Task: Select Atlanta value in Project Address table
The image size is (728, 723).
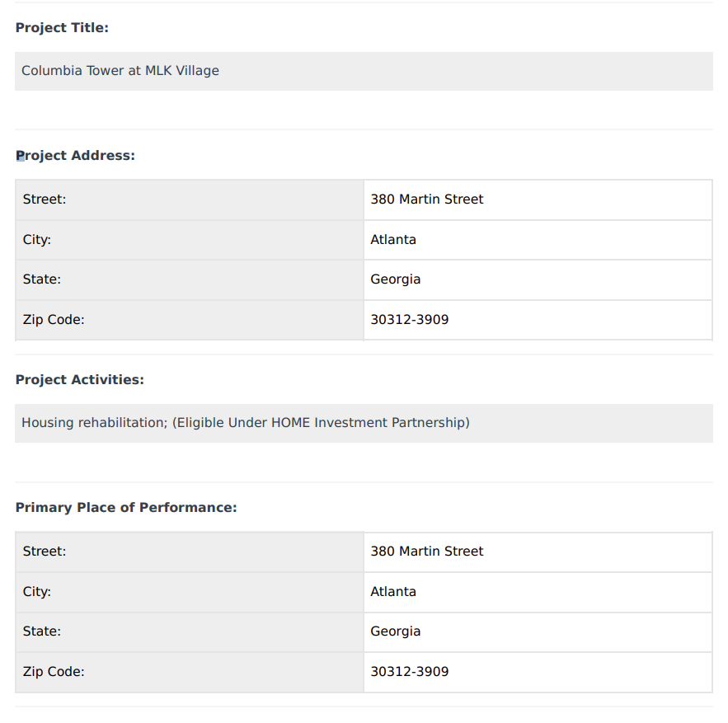Action: point(392,240)
